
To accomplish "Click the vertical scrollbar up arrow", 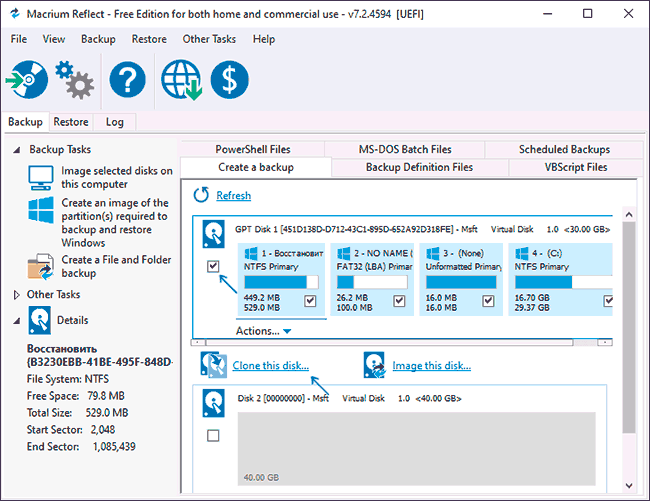I will pyautogui.click(x=629, y=214).
